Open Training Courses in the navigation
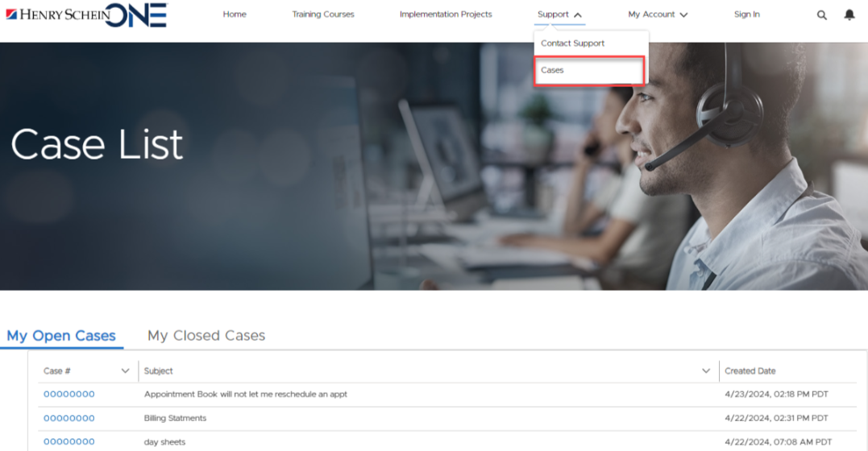The image size is (868, 451). click(322, 14)
